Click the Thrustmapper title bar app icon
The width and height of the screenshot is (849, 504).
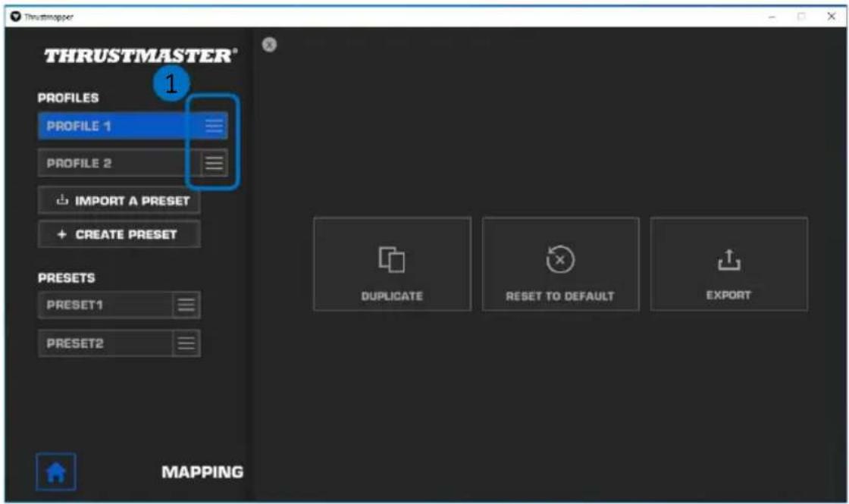click(x=16, y=16)
